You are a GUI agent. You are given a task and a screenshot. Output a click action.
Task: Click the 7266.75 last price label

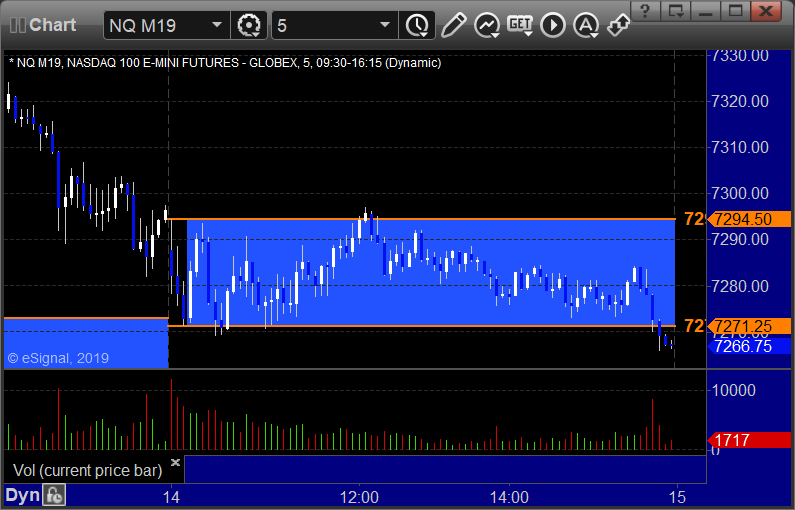[x=749, y=346]
